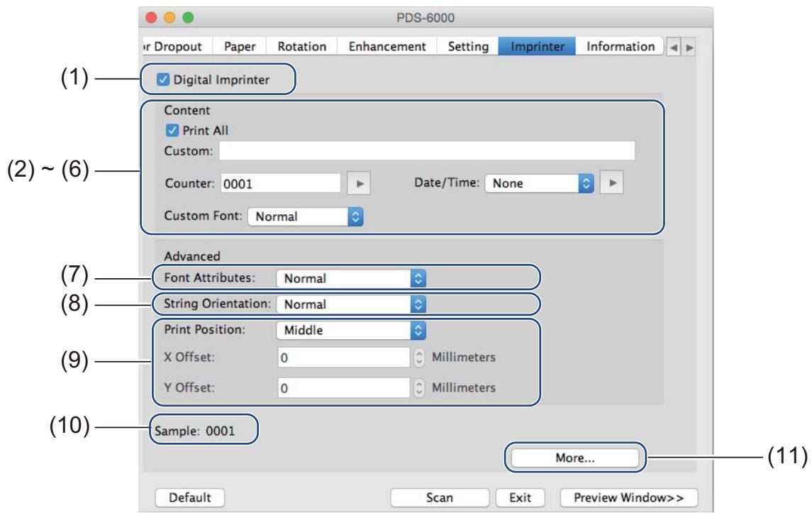Click the Counter options arrow button
The width and height of the screenshot is (812, 513).
359,184
